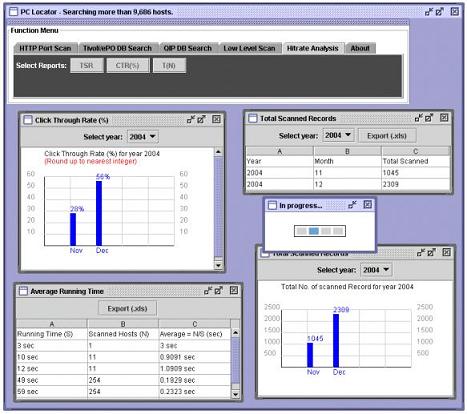Click the Nov bar in scanned records chart

(310, 355)
